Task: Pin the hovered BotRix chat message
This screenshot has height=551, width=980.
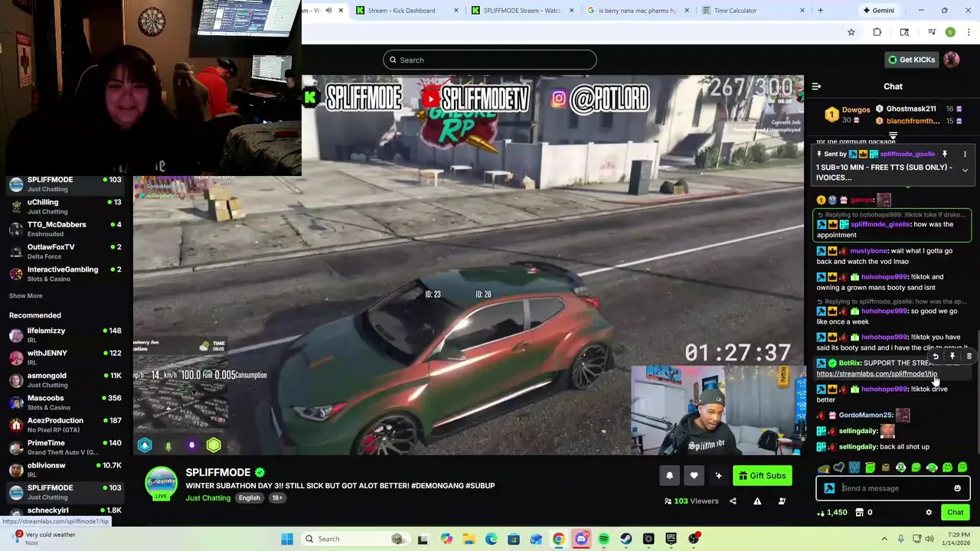Action: click(952, 357)
